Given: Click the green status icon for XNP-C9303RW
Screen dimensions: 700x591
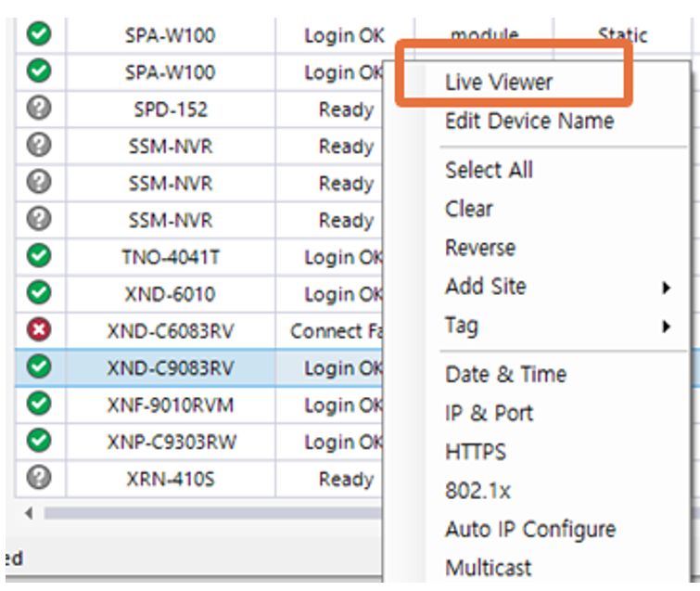Looking at the screenshot, I should 40,442.
